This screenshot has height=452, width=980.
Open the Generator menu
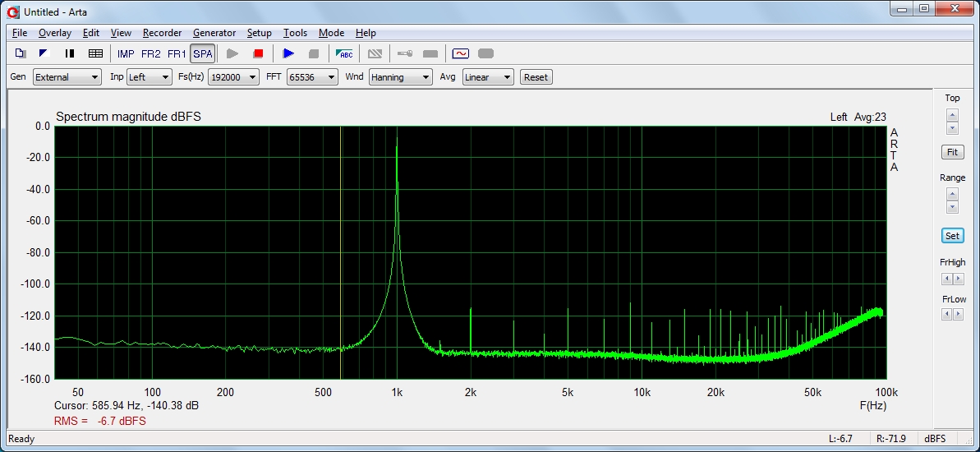tap(214, 33)
